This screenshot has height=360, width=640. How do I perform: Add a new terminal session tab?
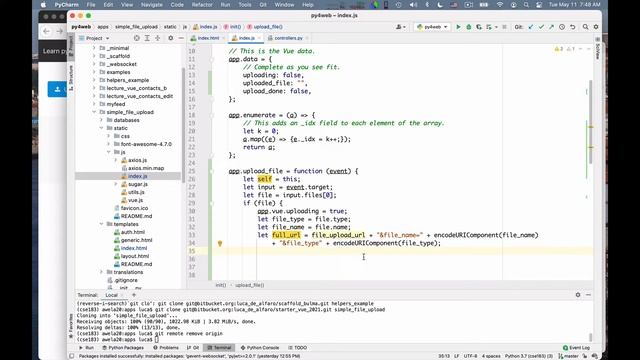133,295
